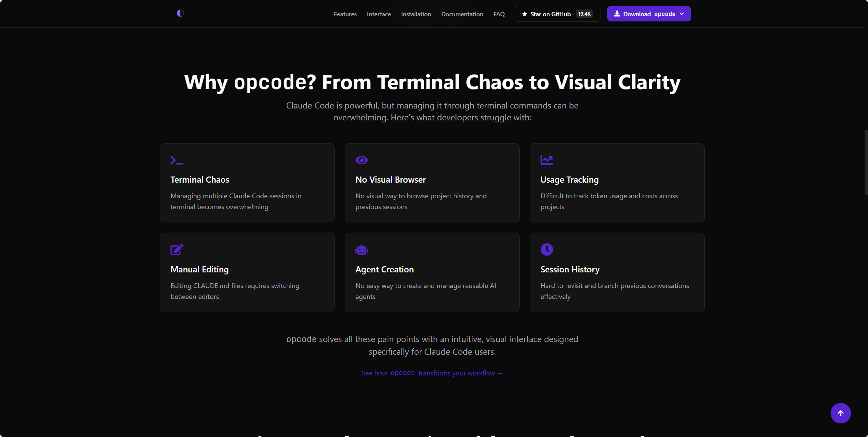Click the Star on GitHub button
The width and height of the screenshot is (868, 437).
pos(558,14)
